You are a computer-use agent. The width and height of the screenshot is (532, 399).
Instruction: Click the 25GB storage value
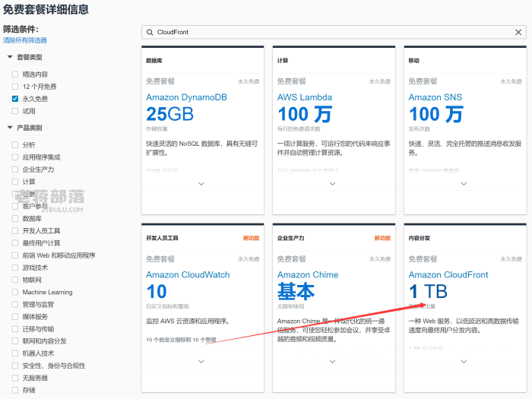[x=169, y=114]
